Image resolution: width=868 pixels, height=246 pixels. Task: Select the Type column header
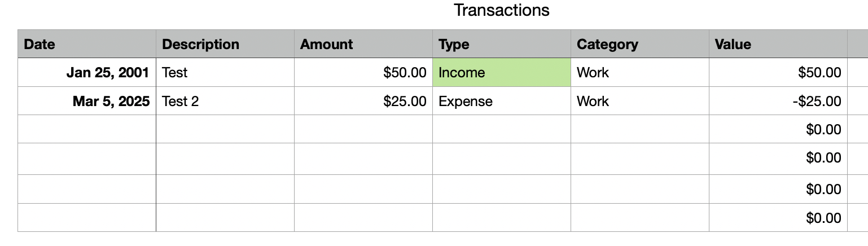click(502, 44)
